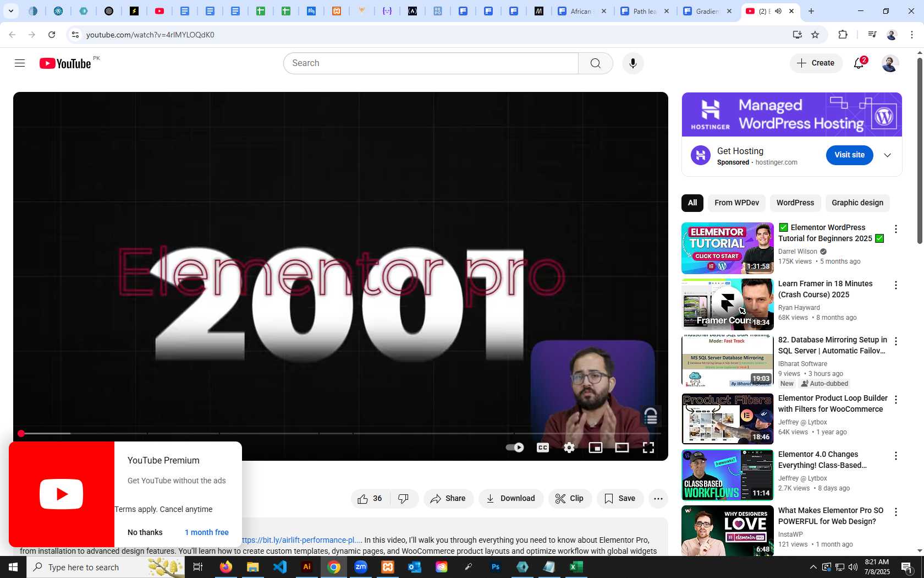Save video to a playlist
This screenshot has width=924, height=578.
[x=620, y=499]
